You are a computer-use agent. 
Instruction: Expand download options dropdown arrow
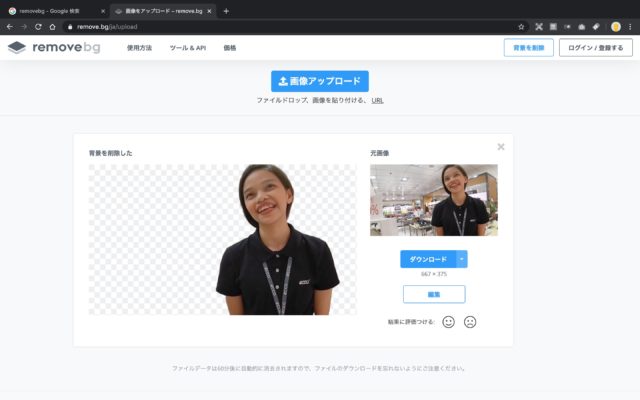pyautogui.click(x=462, y=259)
